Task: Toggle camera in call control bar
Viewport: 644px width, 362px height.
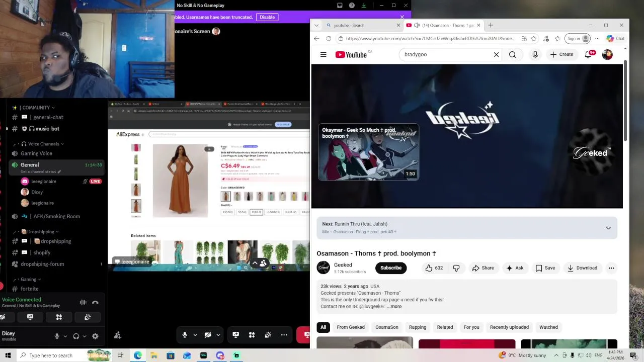Action: pos(208,335)
